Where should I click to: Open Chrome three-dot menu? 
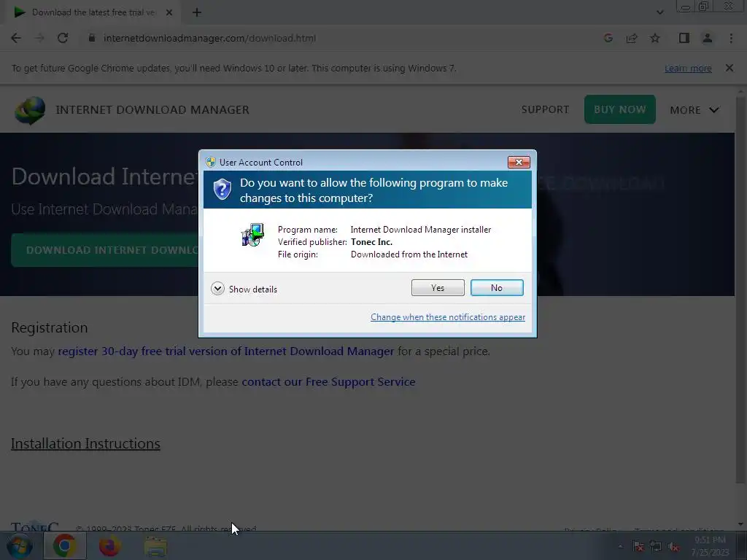click(731, 38)
